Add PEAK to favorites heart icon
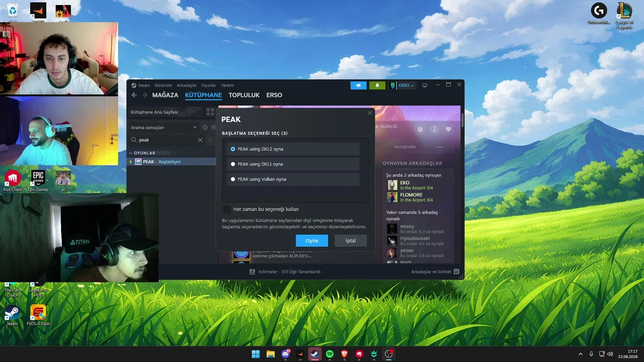 tap(448, 129)
